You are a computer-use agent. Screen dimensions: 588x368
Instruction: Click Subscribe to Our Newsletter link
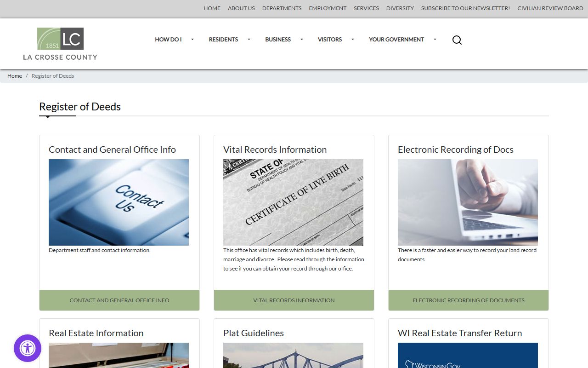tap(465, 8)
